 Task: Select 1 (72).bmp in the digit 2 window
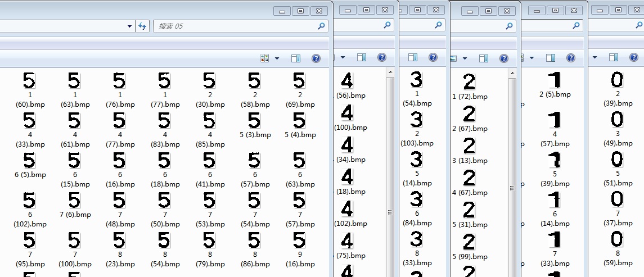(469, 81)
